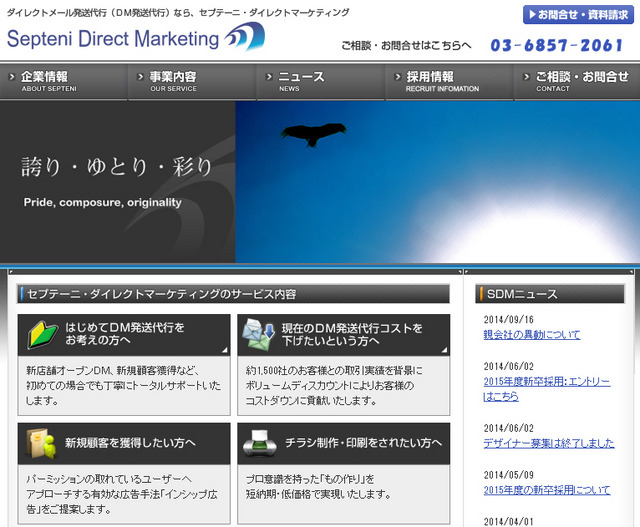This screenshot has width=640, height=527.
Task: Open news link デザイナー募集は終了しました
Action: point(549,443)
